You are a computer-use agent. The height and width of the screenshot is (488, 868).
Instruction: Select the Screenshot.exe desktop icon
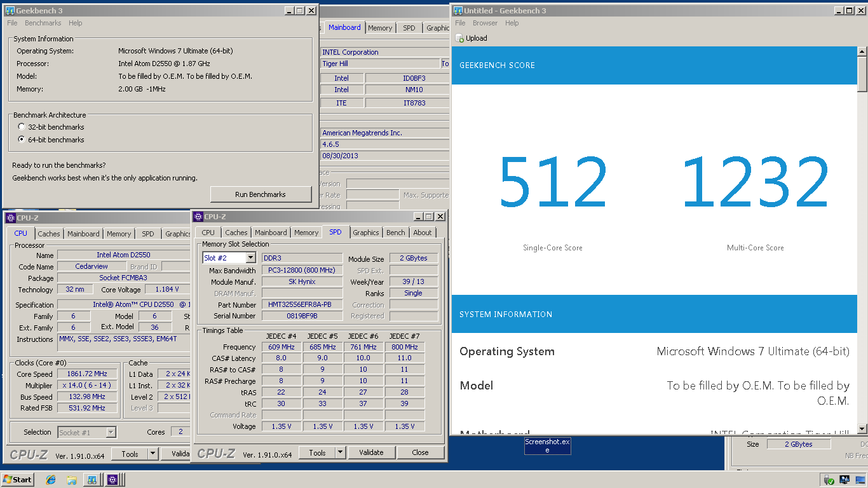coord(547,445)
